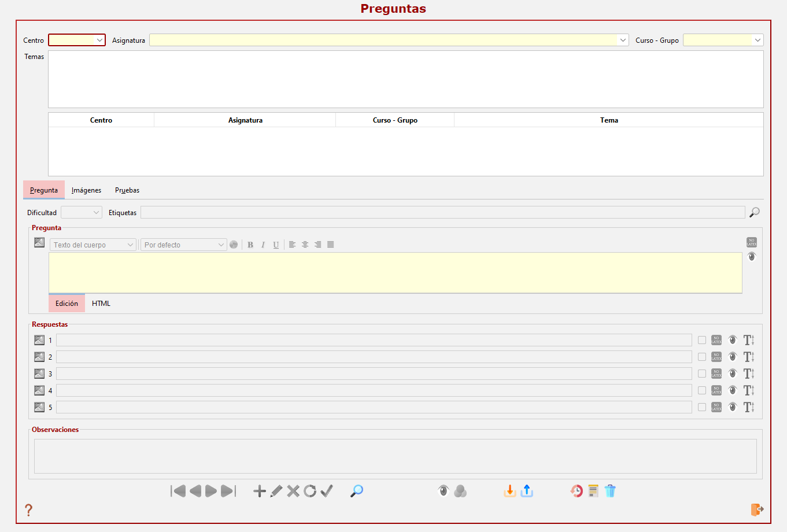Open the Por defecto font dropdown
This screenshot has height=532, width=787.
184,245
